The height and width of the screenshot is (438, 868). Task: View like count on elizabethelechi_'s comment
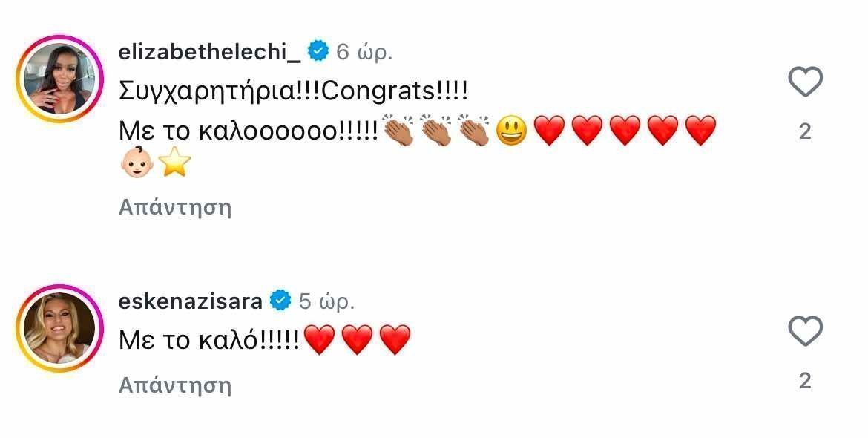tap(805, 132)
